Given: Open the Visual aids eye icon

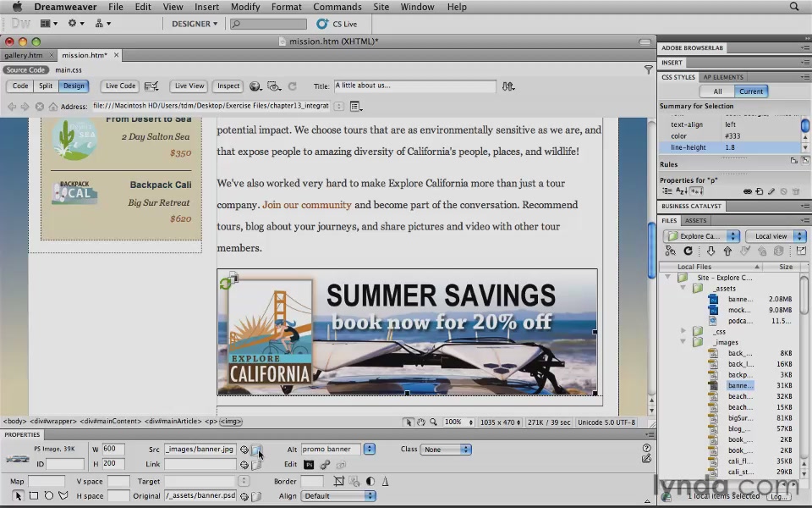Looking at the screenshot, I should [x=273, y=86].
